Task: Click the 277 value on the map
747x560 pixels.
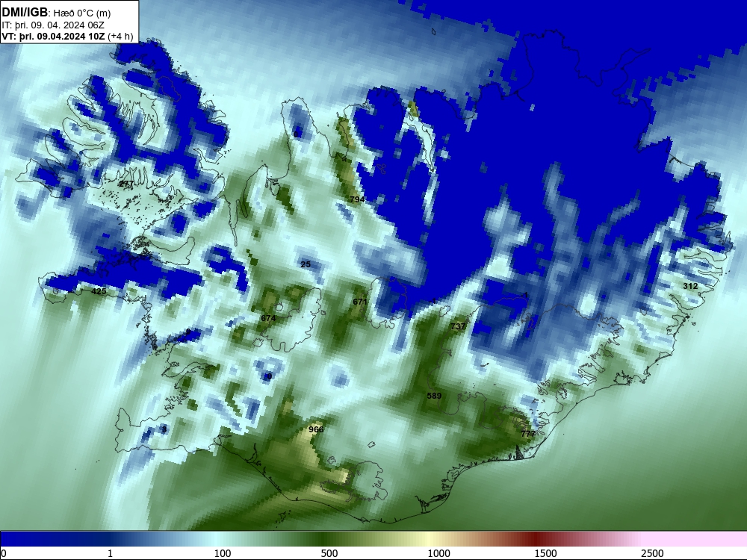Action: coord(126,184)
